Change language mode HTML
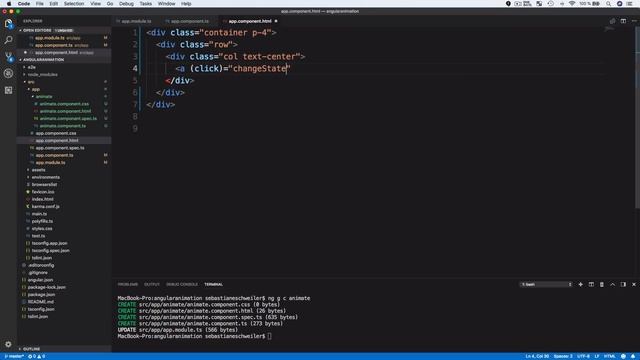The height and width of the screenshot is (360, 640). pos(609,356)
